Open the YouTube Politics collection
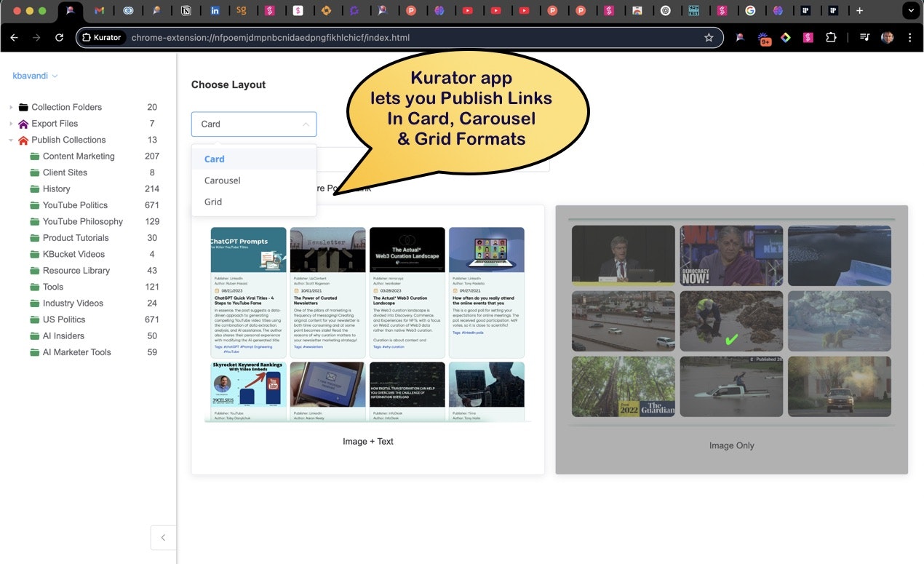 click(x=75, y=205)
